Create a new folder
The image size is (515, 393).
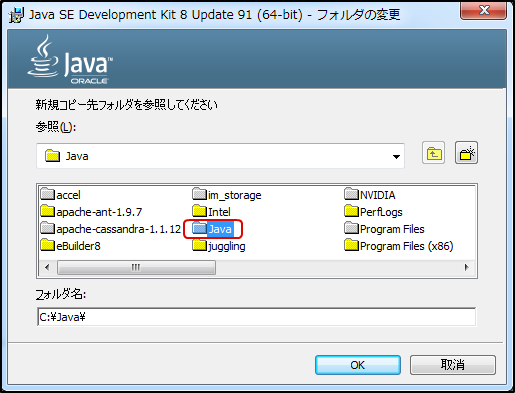(x=466, y=153)
